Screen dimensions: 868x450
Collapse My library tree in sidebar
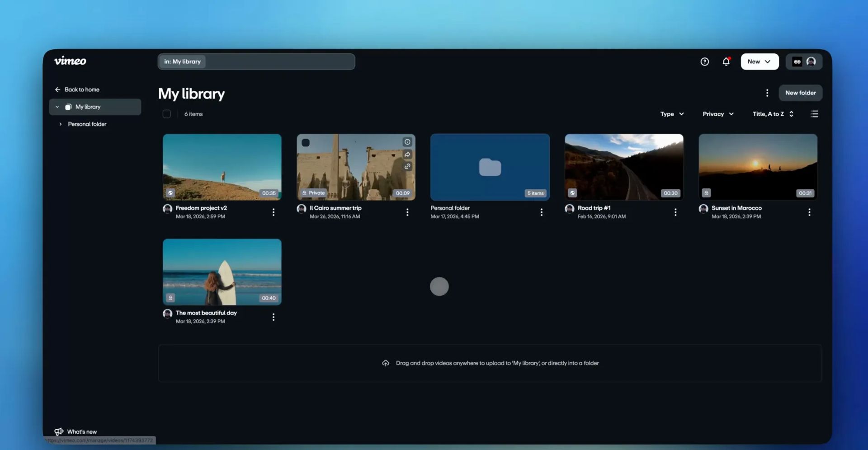[x=57, y=107]
